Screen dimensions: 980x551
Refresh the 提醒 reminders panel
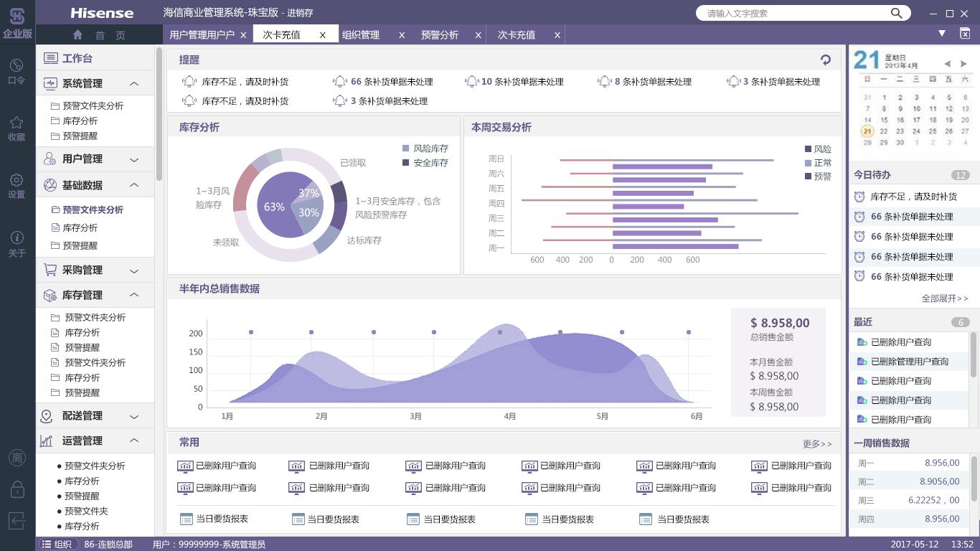(825, 60)
